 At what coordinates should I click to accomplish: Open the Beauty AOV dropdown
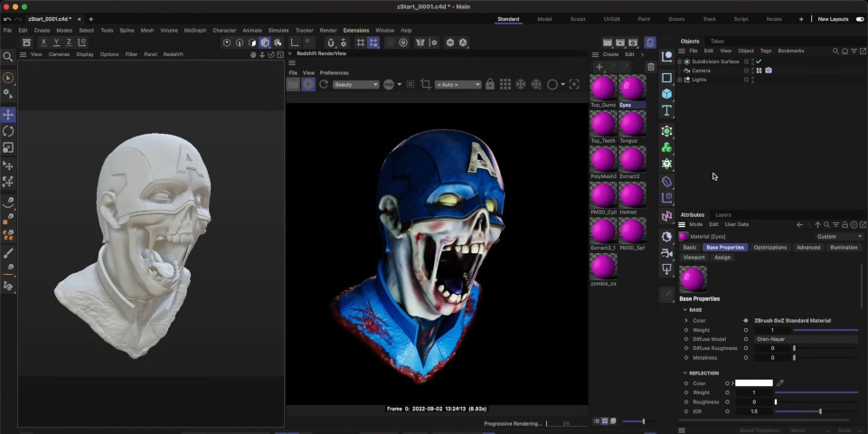356,85
